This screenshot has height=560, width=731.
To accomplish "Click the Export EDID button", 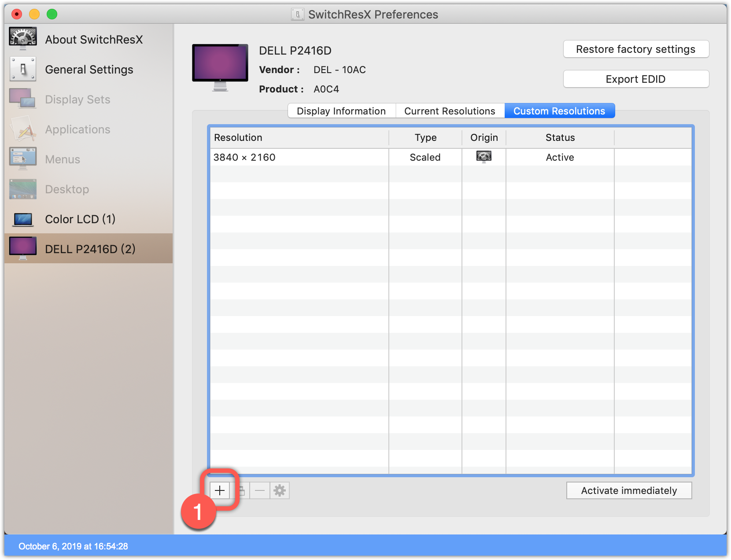I will [x=636, y=79].
